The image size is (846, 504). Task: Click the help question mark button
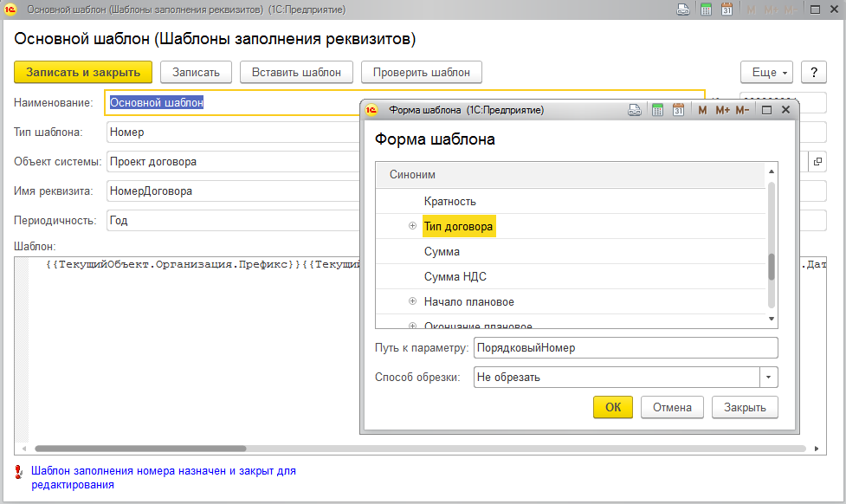coord(813,72)
